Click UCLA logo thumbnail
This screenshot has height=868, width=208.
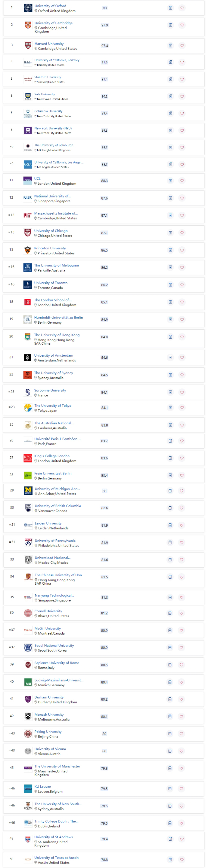point(28,164)
